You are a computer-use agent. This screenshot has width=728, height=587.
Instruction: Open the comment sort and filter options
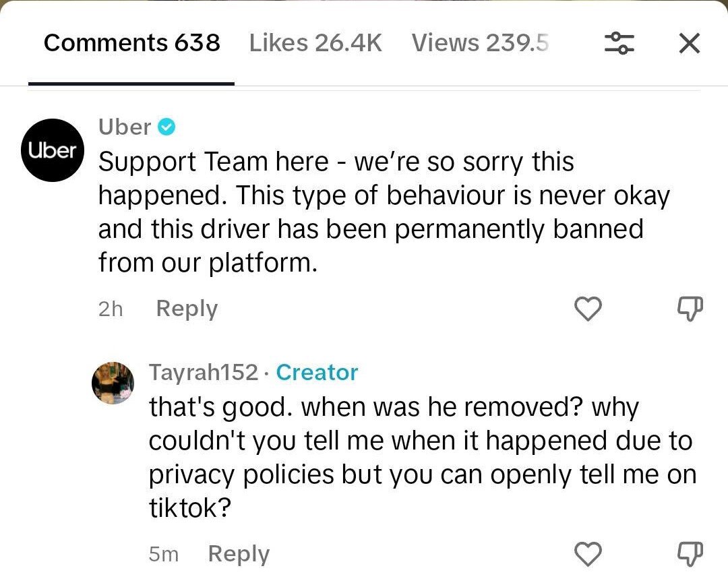click(619, 42)
